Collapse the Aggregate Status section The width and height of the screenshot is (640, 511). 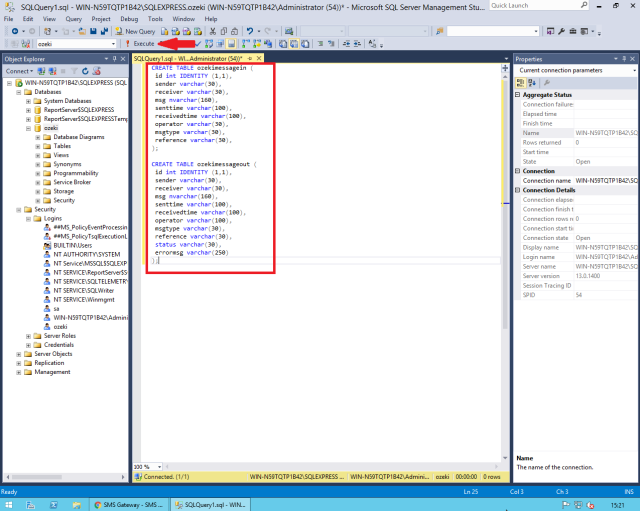(x=518, y=95)
